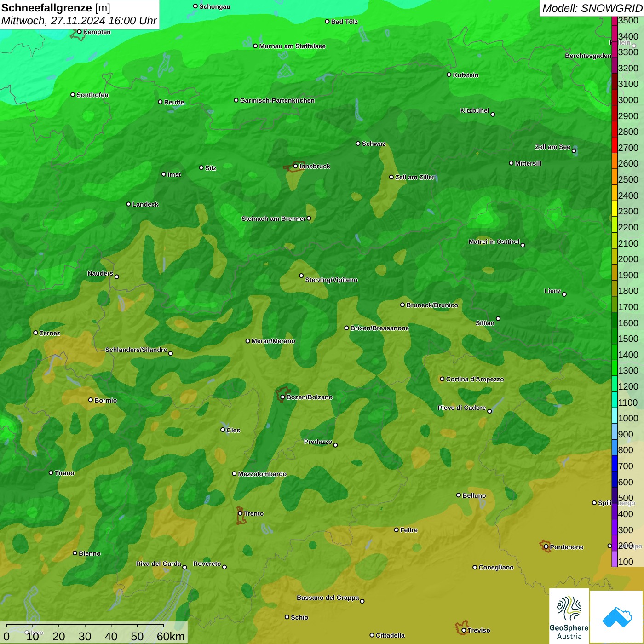Viewport: 644px width, 644px height.
Task: Click the Zell am See marker dot
Action: point(574,150)
